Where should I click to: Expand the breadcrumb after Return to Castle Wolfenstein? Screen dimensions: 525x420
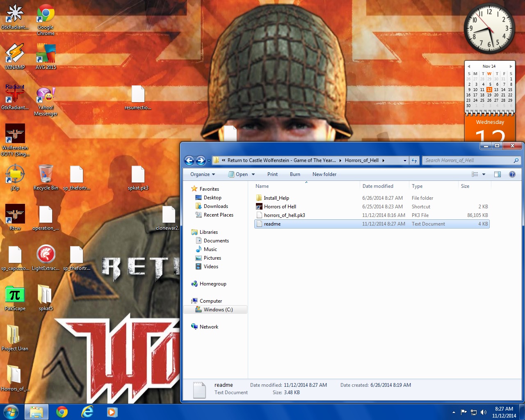point(340,160)
